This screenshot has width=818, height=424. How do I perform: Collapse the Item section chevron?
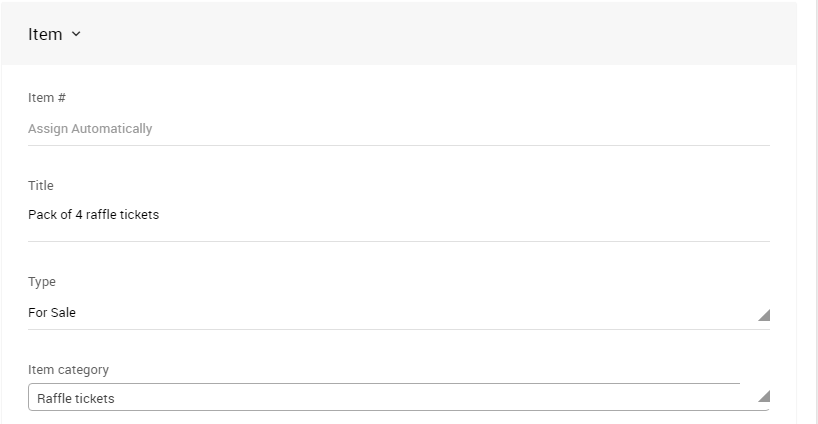coord(77,35)
